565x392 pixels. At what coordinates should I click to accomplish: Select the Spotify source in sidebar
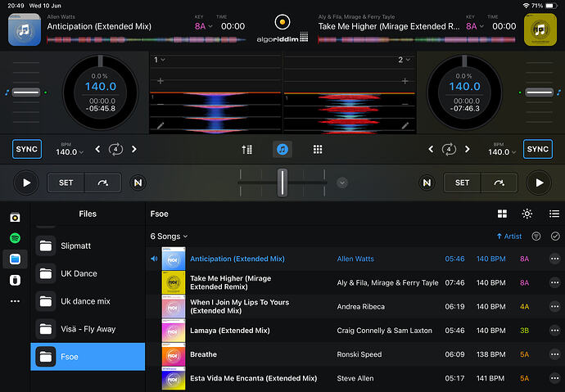pyautogui.click(x=15, y=238)
